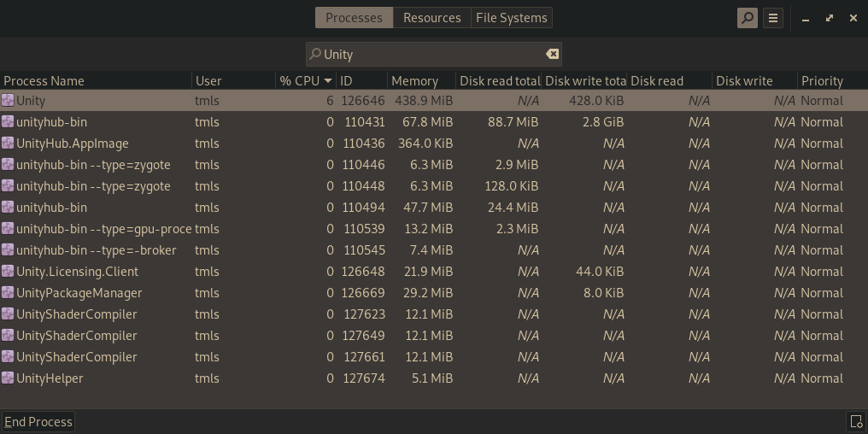Sort by the Process Name header
The height and width of the screenshot is (434, 868).
[44, 81]
